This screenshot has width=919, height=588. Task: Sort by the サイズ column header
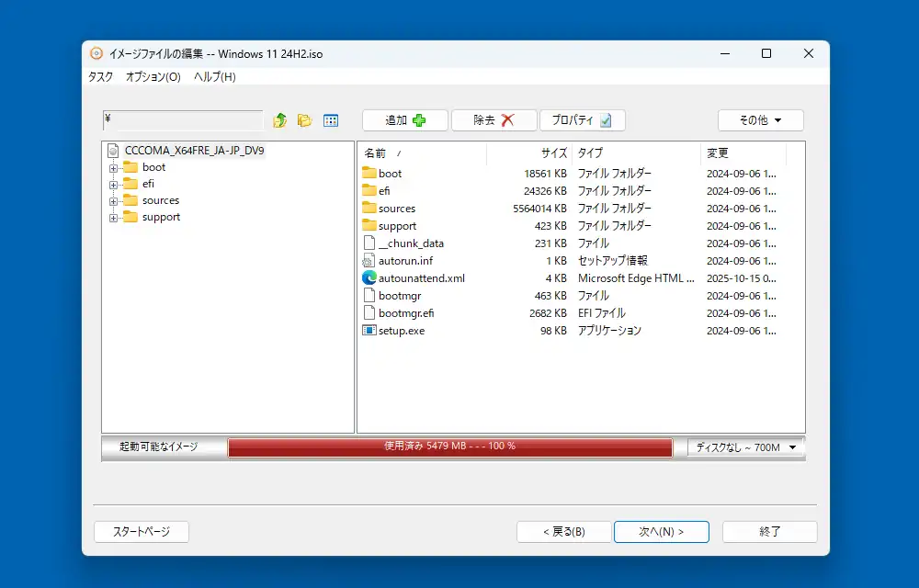point(530,153)
